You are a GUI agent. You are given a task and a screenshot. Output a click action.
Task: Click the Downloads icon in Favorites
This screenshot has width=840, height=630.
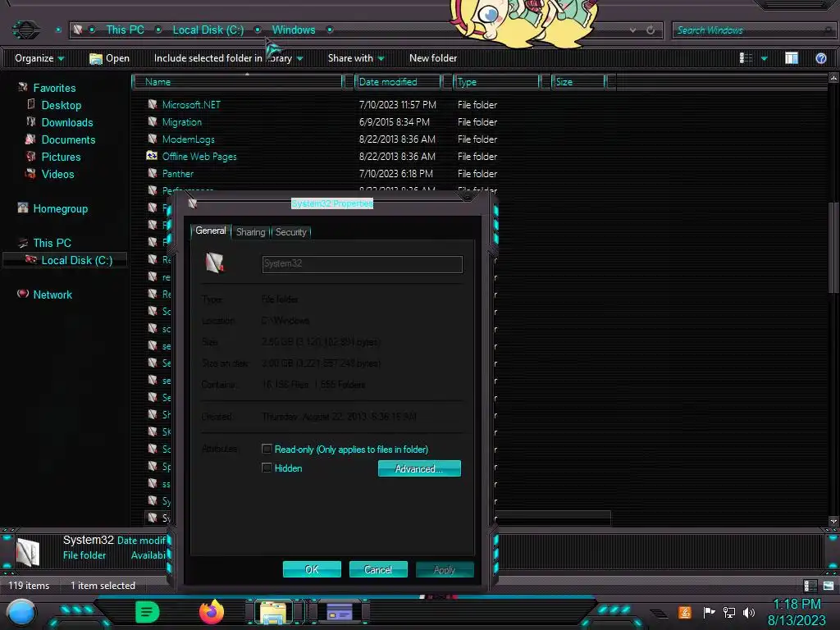pyautogui.click(x=31, y=122)
